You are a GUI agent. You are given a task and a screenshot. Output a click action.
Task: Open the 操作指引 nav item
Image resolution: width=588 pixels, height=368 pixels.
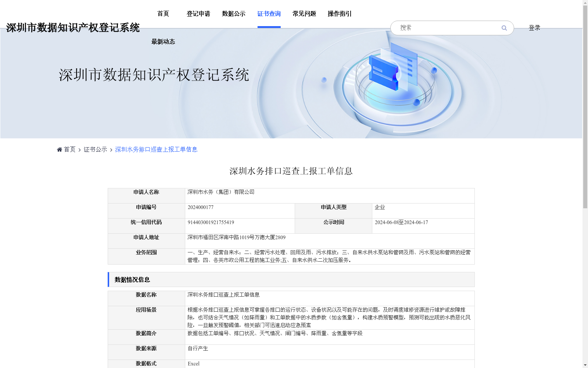[x=340, y=14]
